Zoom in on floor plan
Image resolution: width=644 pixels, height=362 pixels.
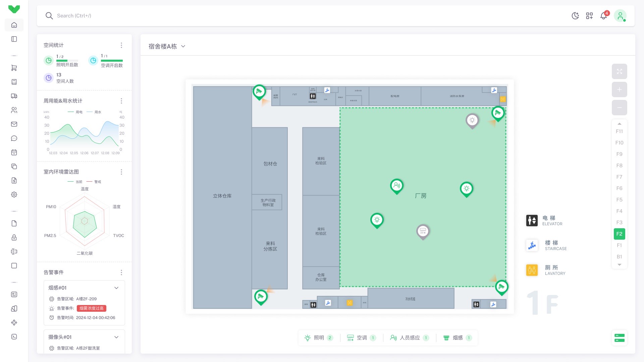coord(619,89)
